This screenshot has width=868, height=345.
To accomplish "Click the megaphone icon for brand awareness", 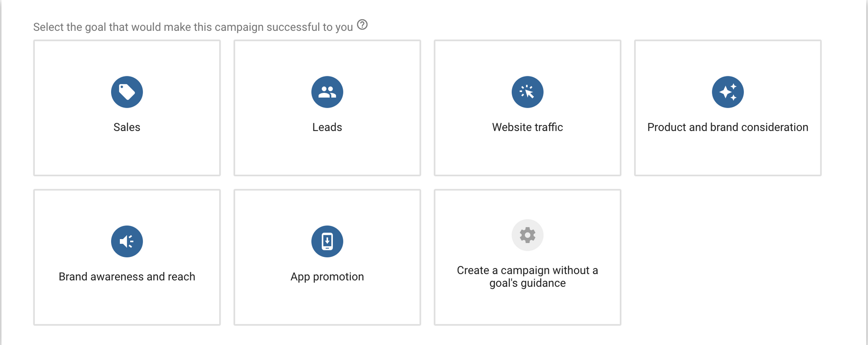I will 127,241.
